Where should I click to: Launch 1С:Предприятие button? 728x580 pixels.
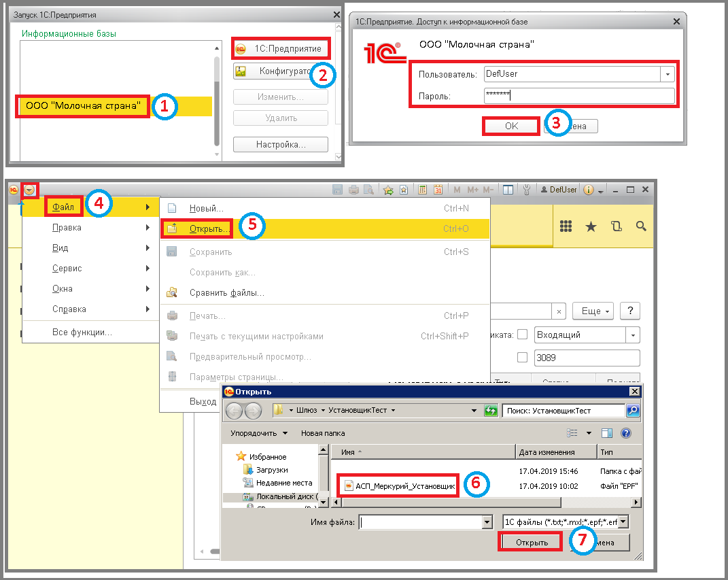(x=281, y=49)
